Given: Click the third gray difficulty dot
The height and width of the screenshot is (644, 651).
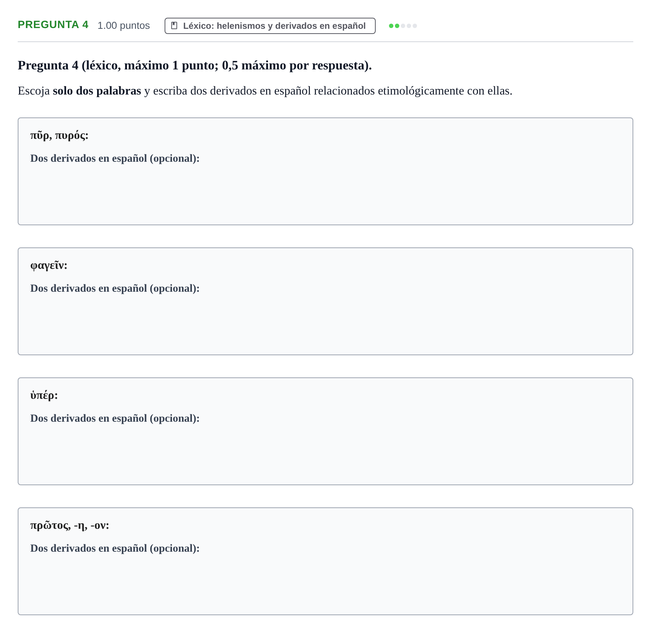Looking at the screenshot, I should (x=403, y=26).
